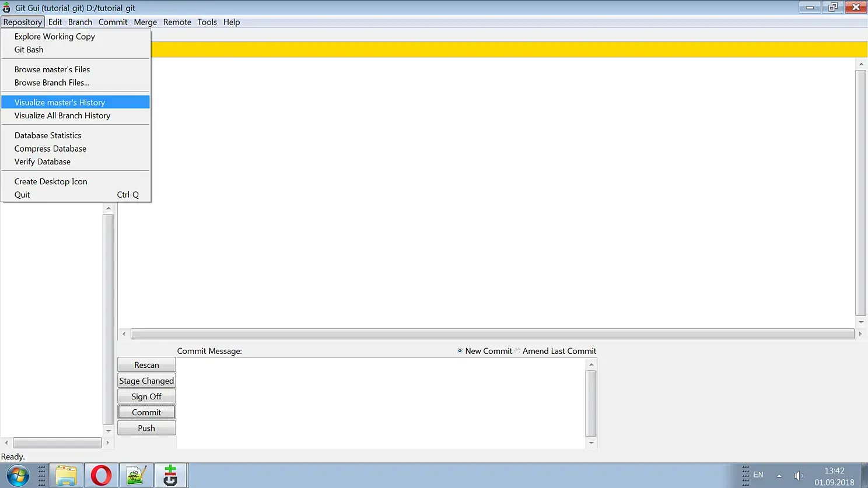The image size is (868, 488).
Task: Click diff pane vertical scrollbar thumb
Action: [x=861, y=193]
